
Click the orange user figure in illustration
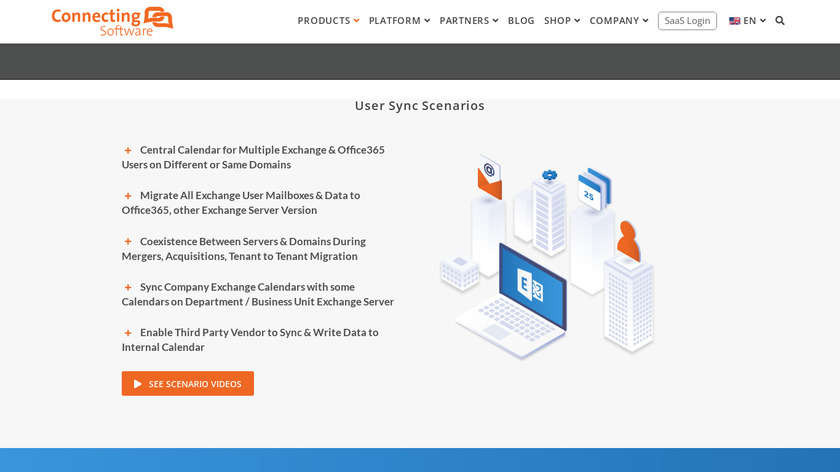pos(628,241)
